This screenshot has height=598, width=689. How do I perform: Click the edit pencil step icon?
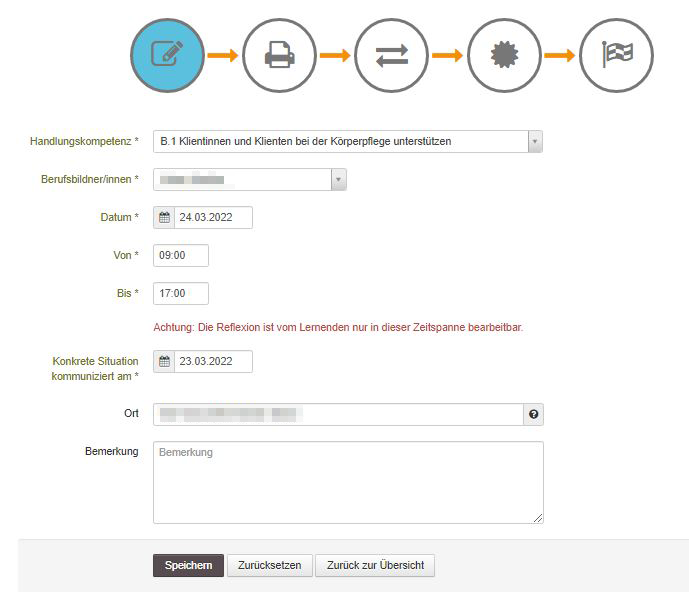click(x=168, y=56)
